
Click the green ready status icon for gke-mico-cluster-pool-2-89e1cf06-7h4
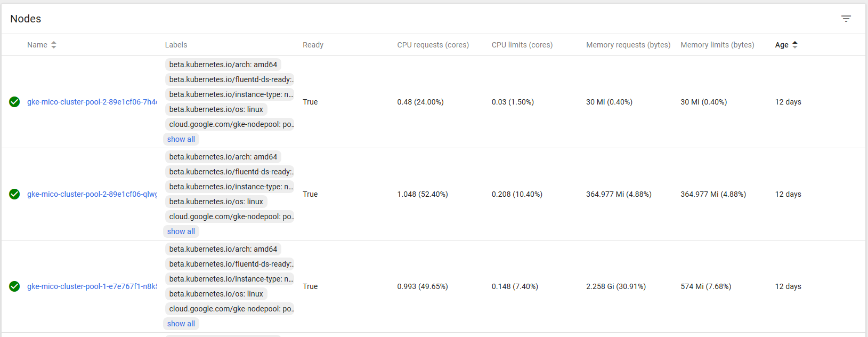coord(14,102)
